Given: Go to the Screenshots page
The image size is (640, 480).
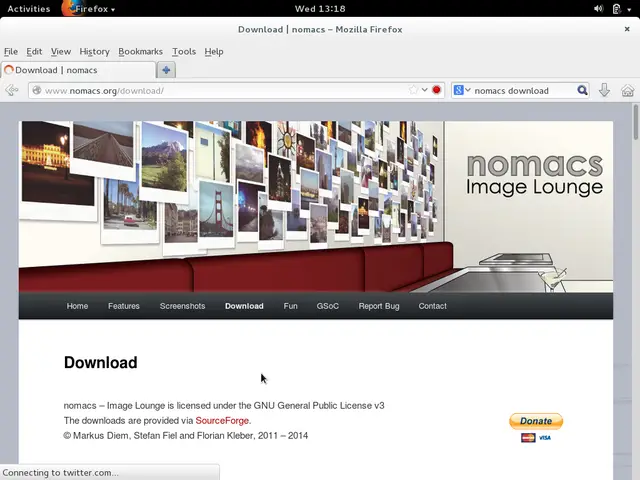Looking at the screenshot, I should [182, 306].
